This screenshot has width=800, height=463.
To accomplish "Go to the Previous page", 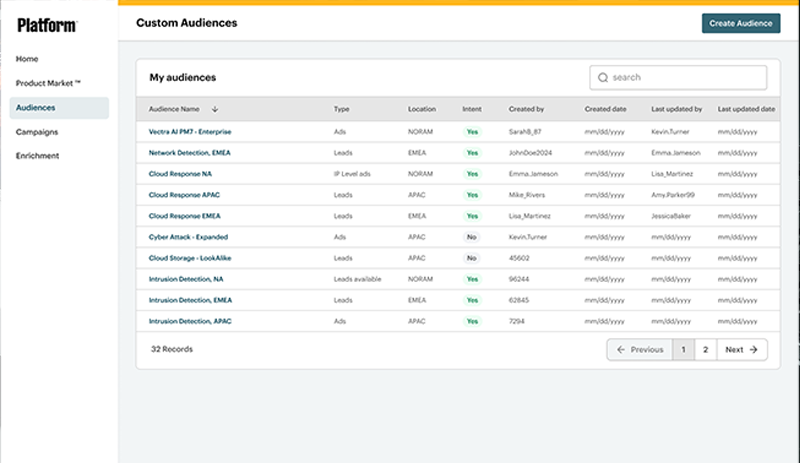I will tap(640, 350).
